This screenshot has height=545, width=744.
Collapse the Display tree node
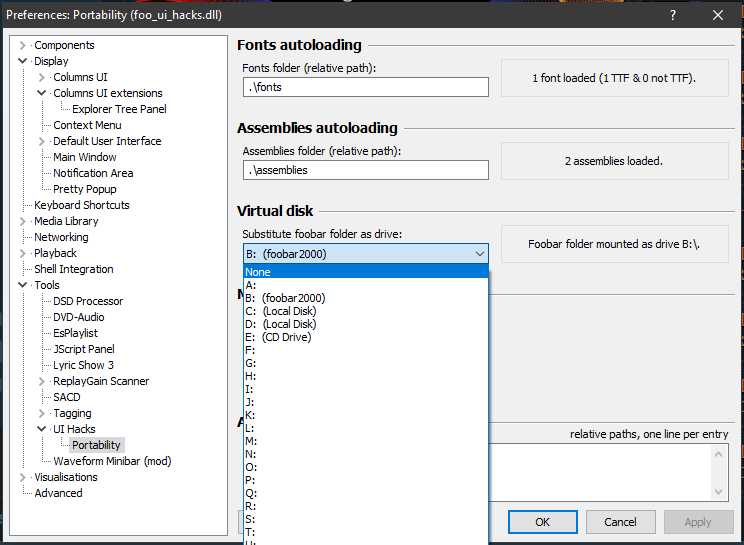22,61
